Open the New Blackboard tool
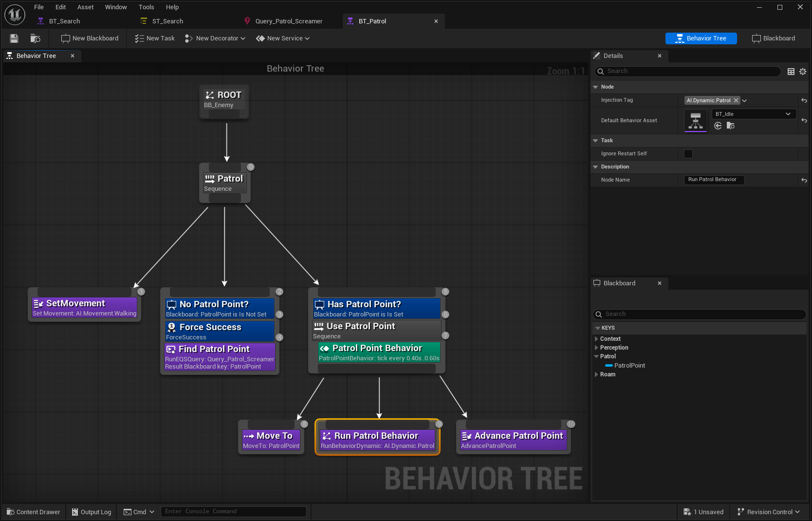 [x=89, y=38]
